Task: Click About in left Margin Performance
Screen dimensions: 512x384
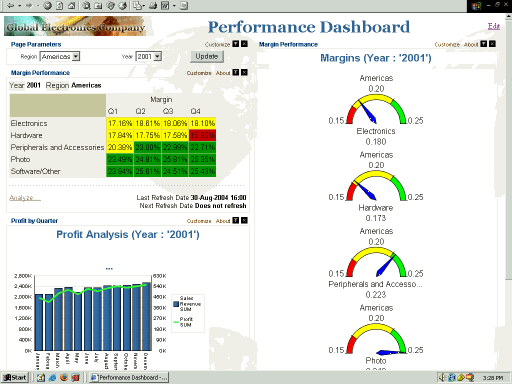Action: point(223,73)
